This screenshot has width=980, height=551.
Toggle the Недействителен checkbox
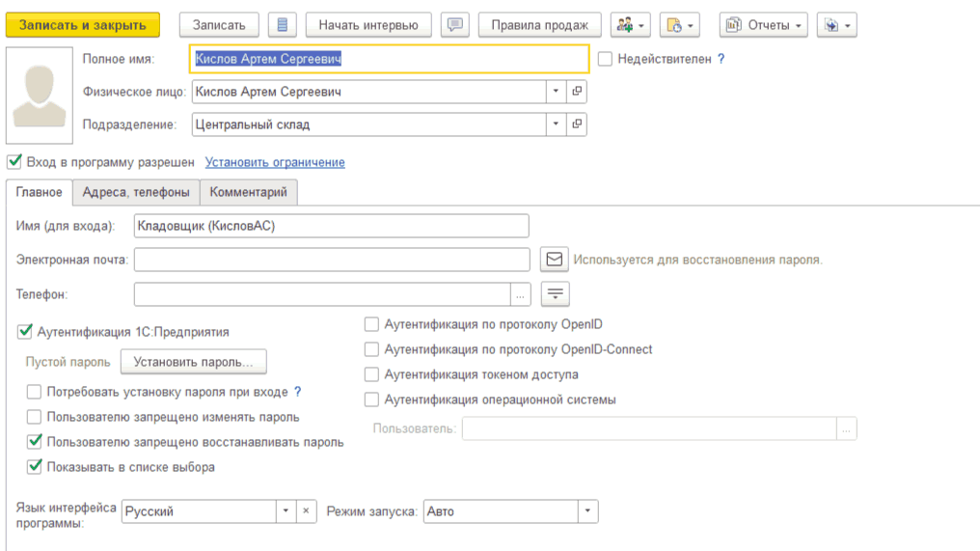pyautogui.click(x=605, y=59)
